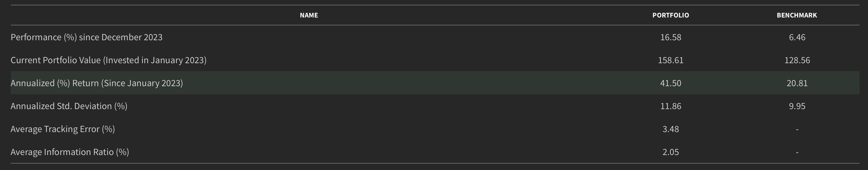Click information ratio value 2.05
868x170 pixels.
[670, 152]
